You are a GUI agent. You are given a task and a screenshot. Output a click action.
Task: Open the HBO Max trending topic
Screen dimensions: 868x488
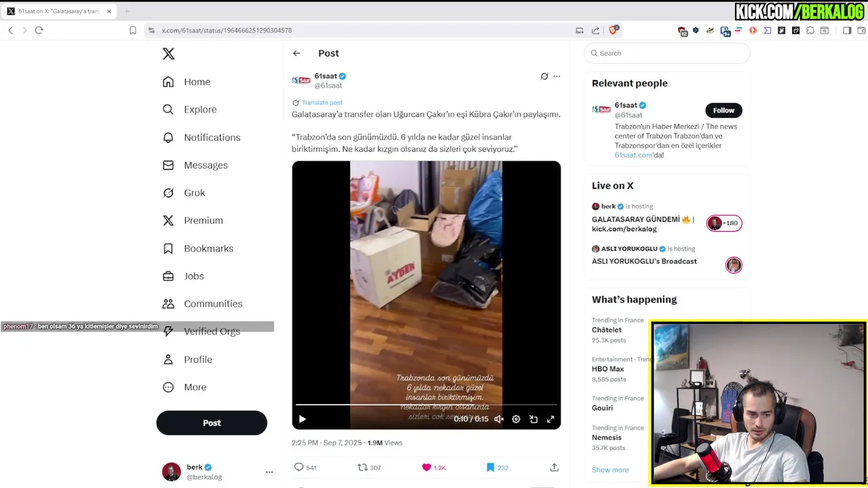pyautogui.click(x=608, y=369)
